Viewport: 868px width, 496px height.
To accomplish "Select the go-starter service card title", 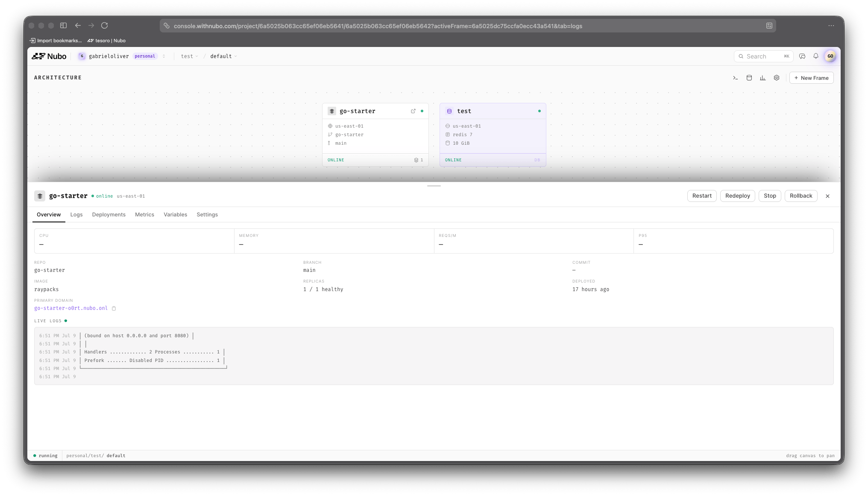I will point(357,111).
